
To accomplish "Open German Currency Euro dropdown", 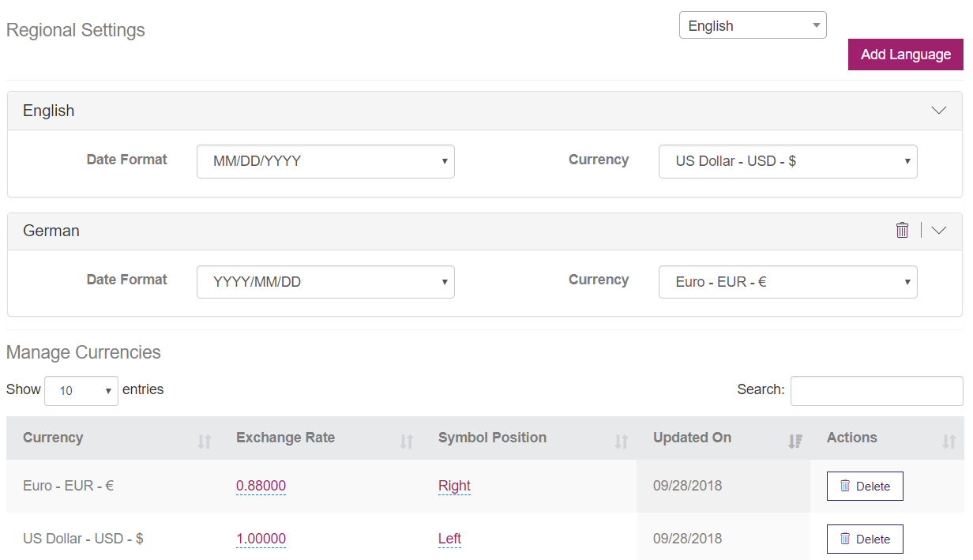I will pos(787,281).
